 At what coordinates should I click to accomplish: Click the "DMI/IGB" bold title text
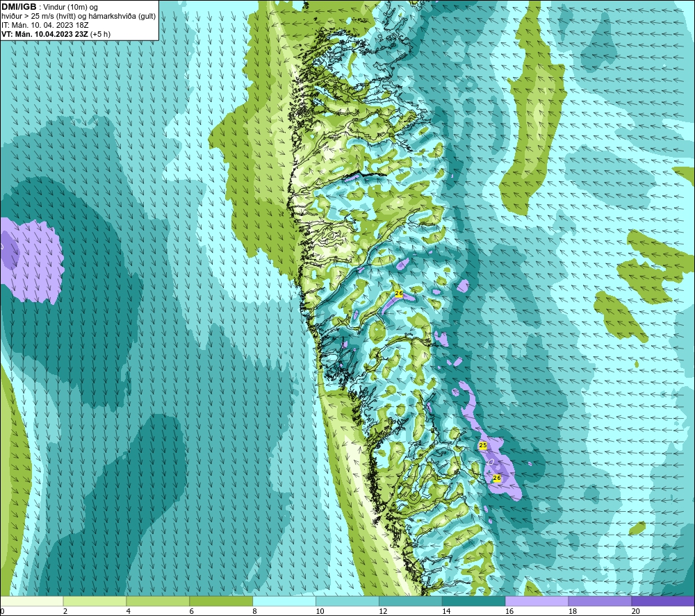click(19, 7)
